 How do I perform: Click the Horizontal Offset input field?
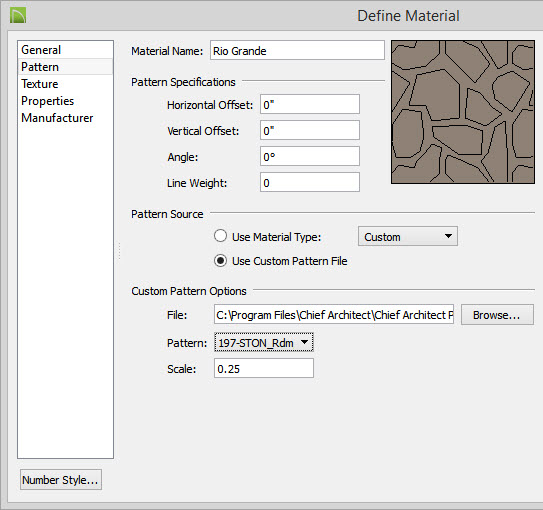point(310,104)
